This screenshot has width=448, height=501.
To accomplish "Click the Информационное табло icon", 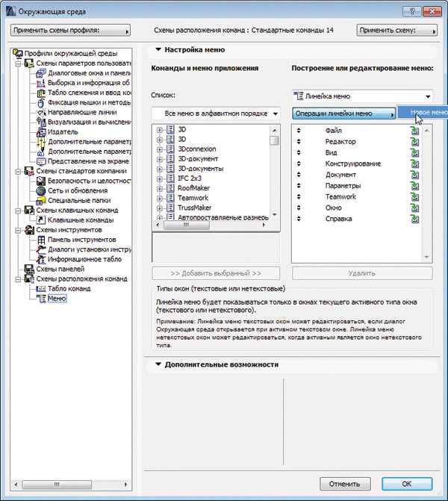I will point(41,259).
